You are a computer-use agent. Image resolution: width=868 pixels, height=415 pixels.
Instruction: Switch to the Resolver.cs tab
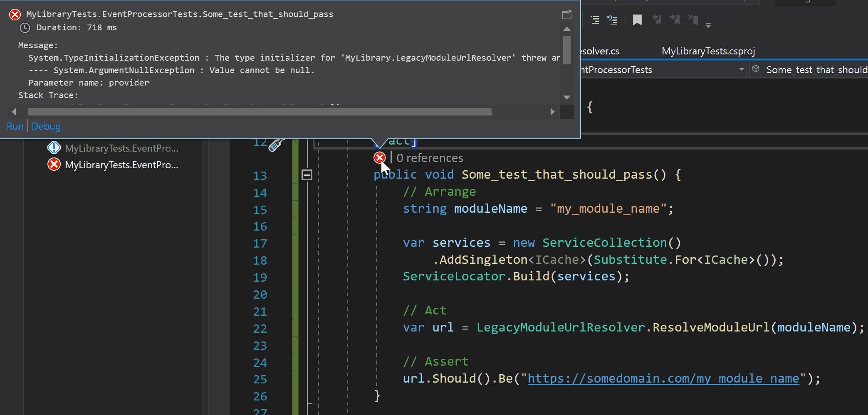(x=600, y=51)
